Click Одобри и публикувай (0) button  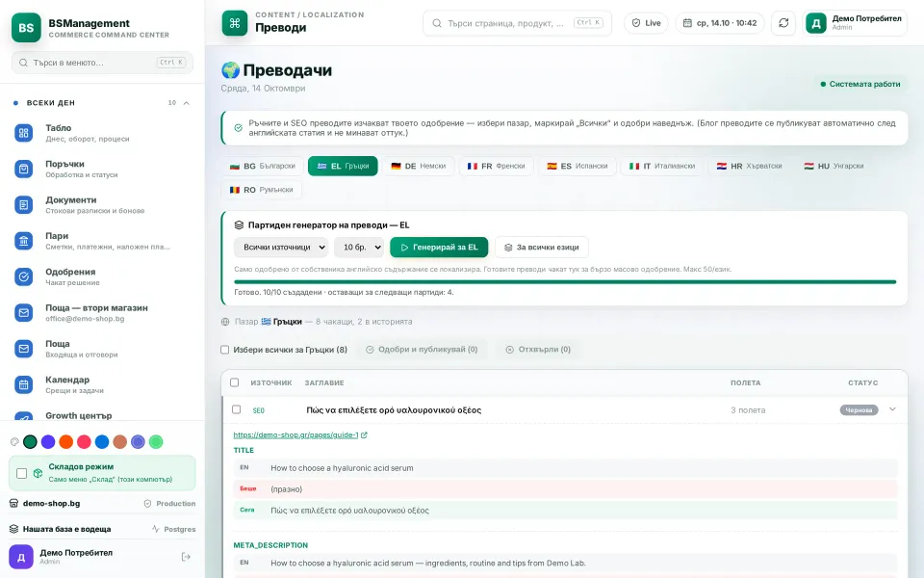pyautogui.click(x=422, y=350)
